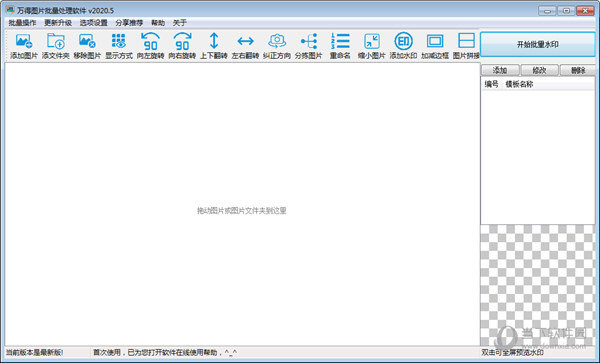Viewport: 600px width, 363px height.
Task: Maximize the application window
Action: click(566, 11)
